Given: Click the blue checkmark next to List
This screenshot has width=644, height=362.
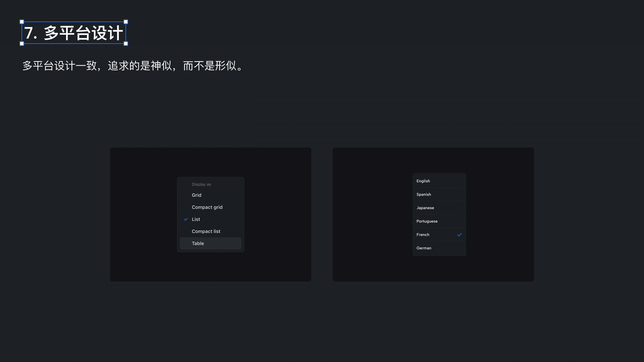Looking at the screenshot, I should [x=186, y=219].
